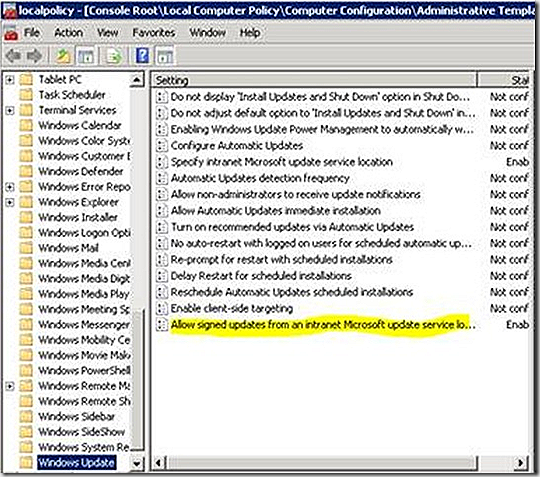Select the Windows Media Center tree item
This screenshot has height=477, width=540.
click(x=84, y=263)
